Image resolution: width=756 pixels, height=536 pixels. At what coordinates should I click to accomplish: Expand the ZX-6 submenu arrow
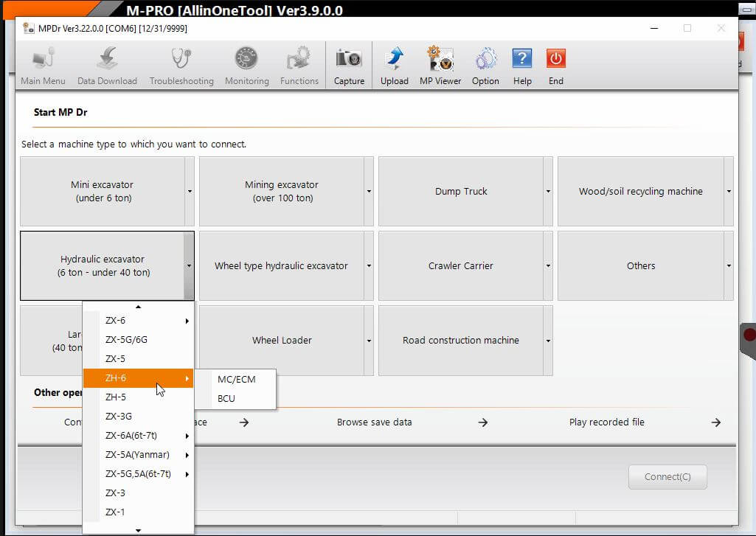pyautogui.click(x=187, y=321)
